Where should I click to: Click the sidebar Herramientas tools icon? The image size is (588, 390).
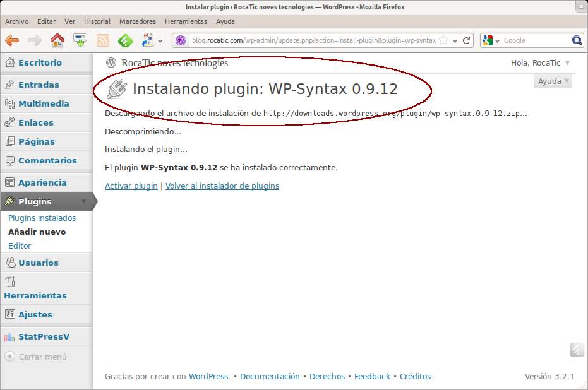pyautogui.click(x=10, y=281)
